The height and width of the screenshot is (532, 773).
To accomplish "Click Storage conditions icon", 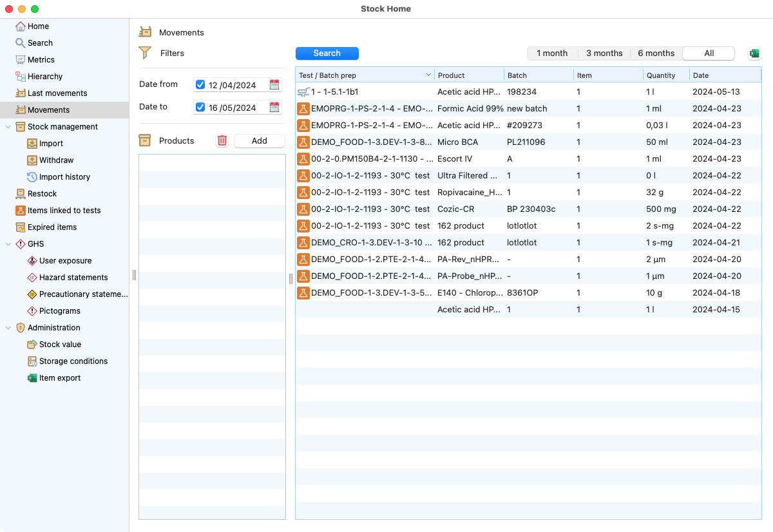I will coord(32,361).
